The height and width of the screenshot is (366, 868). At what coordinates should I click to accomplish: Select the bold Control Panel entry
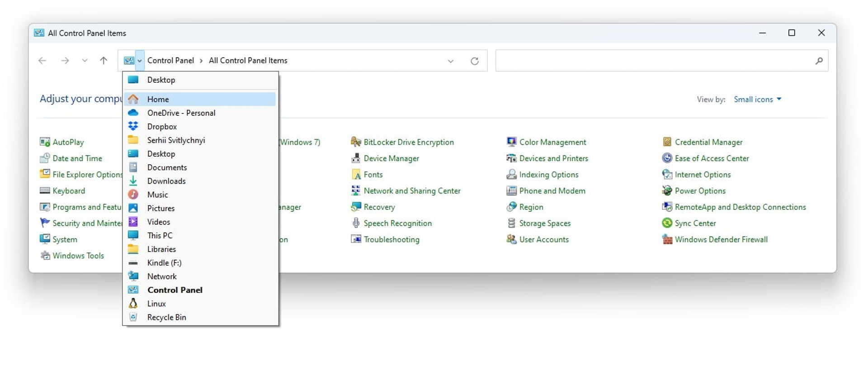[x=200, y=290]
